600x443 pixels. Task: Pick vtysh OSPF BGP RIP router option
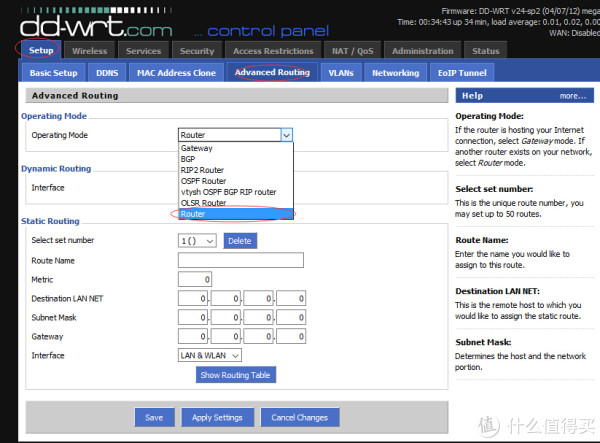[236, 192]
